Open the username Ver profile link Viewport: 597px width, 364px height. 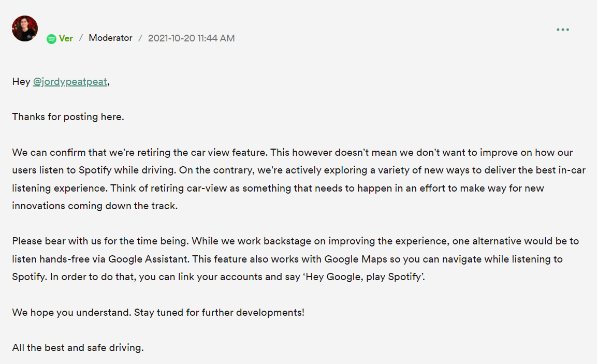(66, 38)
